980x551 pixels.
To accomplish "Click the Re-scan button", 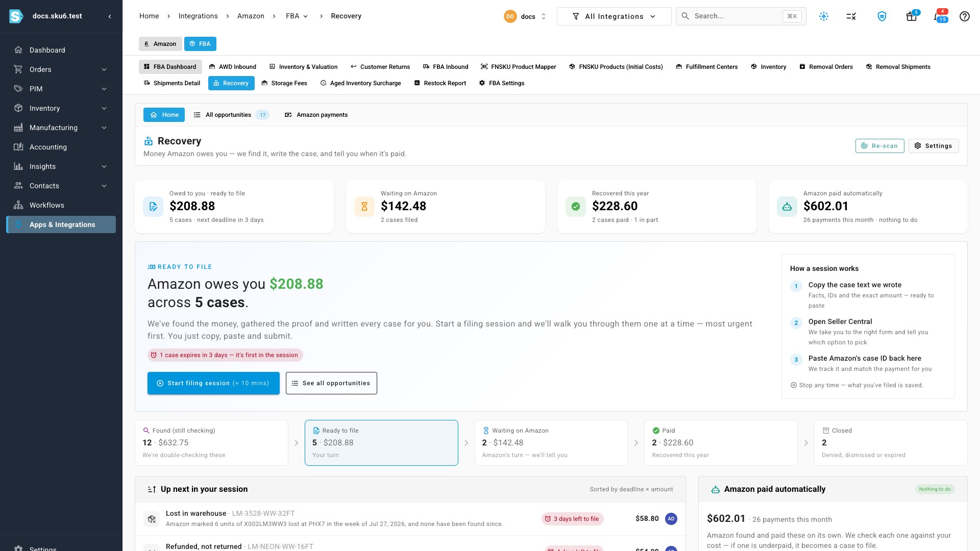I will pos(879,146).
